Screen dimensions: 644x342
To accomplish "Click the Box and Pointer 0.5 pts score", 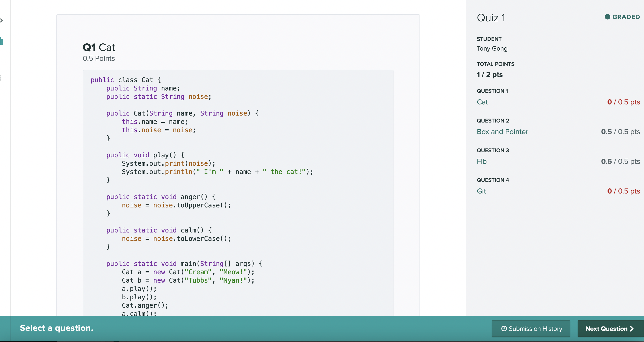I will [620, 132].
